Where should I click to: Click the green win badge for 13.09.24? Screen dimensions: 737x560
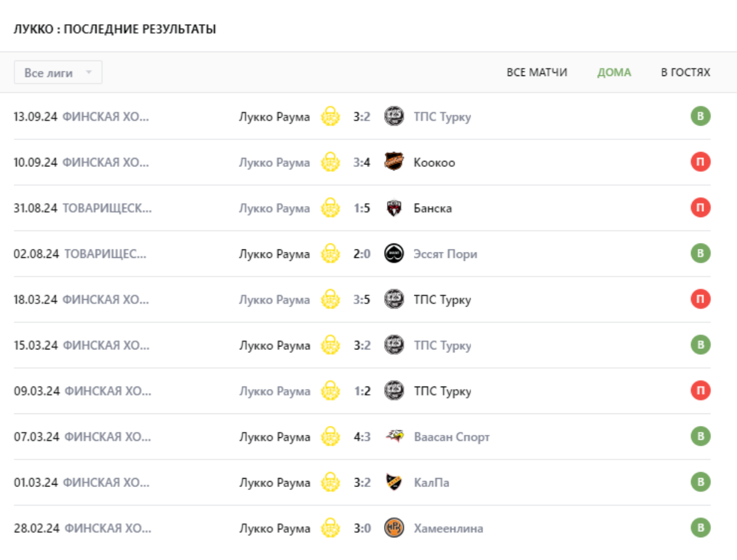[x=701, y=116]
